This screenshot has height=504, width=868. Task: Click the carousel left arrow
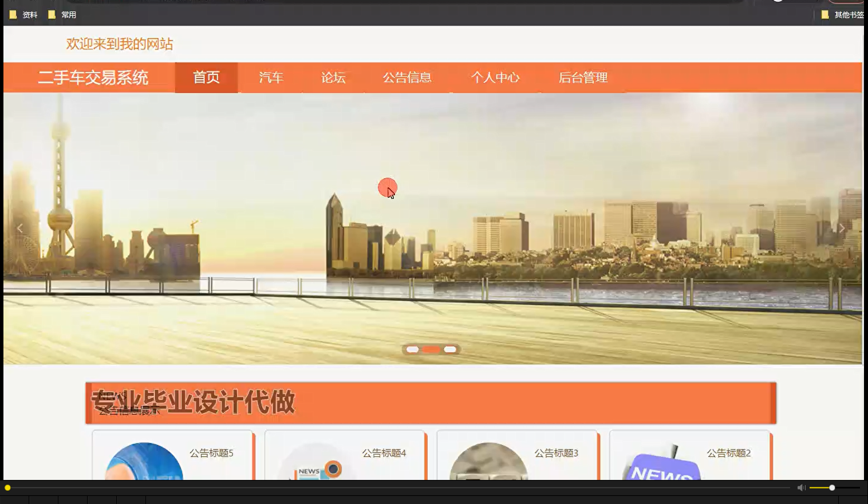tap(20, 227)
